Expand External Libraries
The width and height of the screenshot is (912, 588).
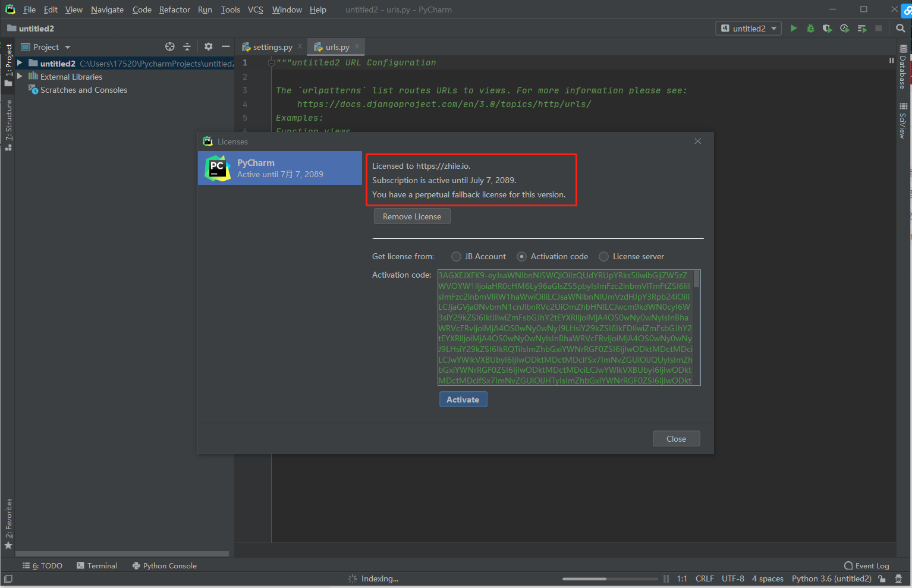click(20, 77)
